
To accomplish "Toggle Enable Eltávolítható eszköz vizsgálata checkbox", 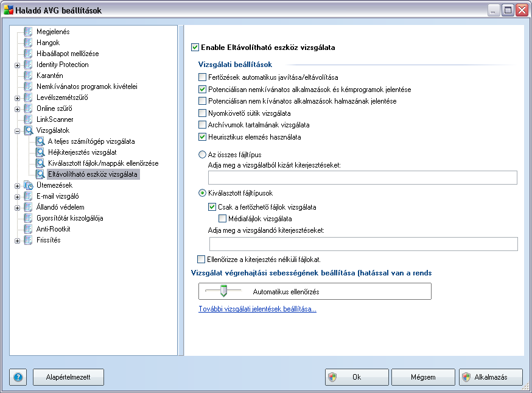I will pos(195,47).
